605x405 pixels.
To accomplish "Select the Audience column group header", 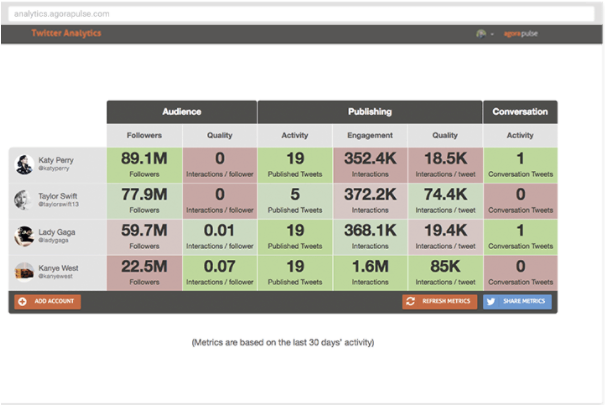I will coord(182,112).
